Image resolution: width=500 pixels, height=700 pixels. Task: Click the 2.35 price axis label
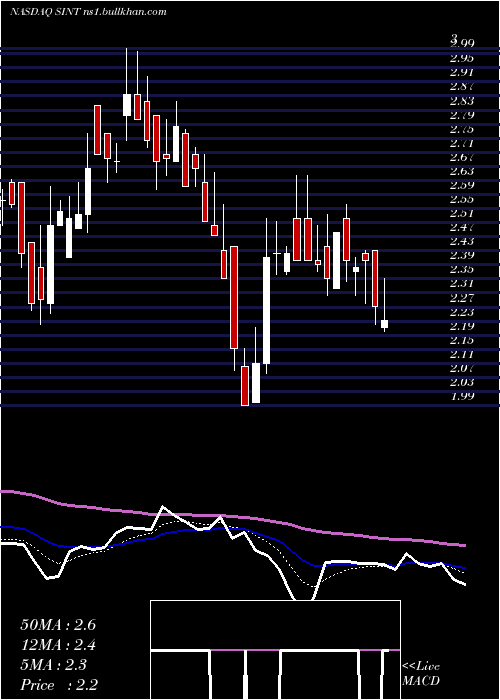click(x=462, y=269)
